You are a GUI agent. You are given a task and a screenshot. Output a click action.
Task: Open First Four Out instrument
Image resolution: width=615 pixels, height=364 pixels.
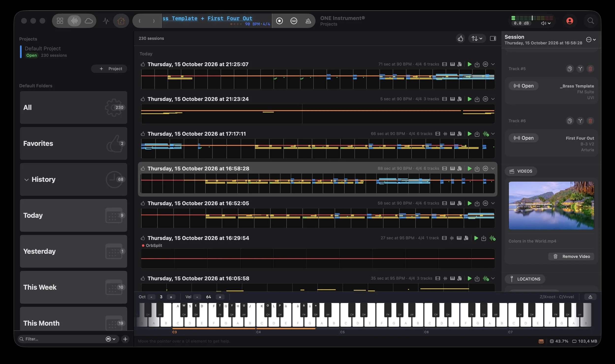tap(523, 138)
